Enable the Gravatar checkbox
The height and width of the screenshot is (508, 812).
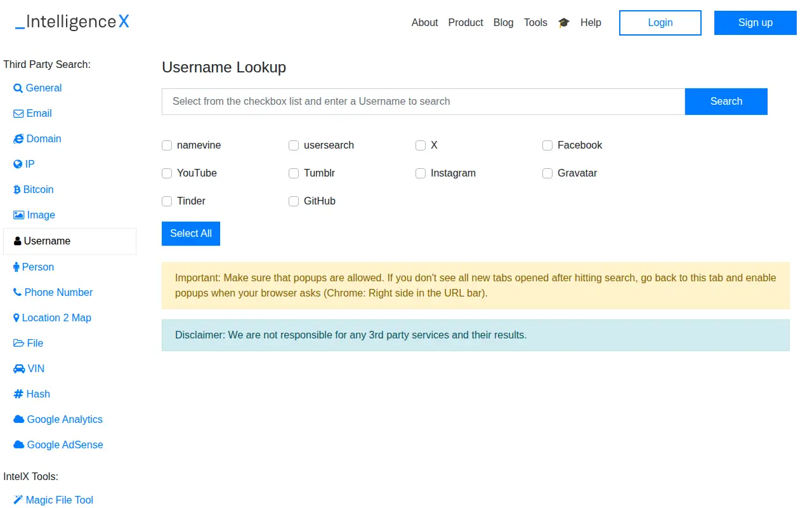[547, 173]
